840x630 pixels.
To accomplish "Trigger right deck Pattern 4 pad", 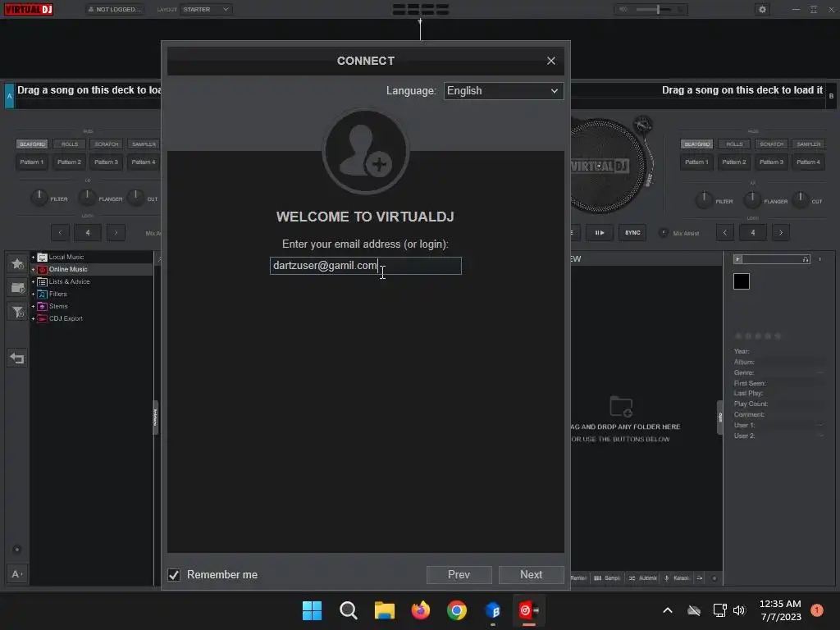I will point(808,162).
